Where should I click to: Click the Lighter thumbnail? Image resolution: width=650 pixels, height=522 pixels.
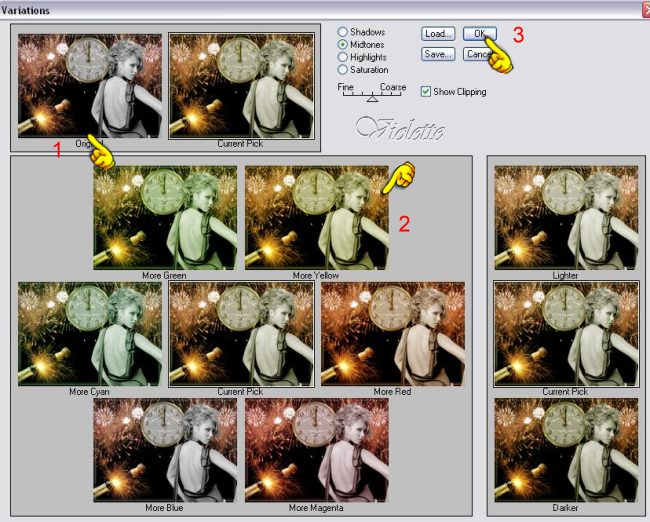tap(566, 217)
